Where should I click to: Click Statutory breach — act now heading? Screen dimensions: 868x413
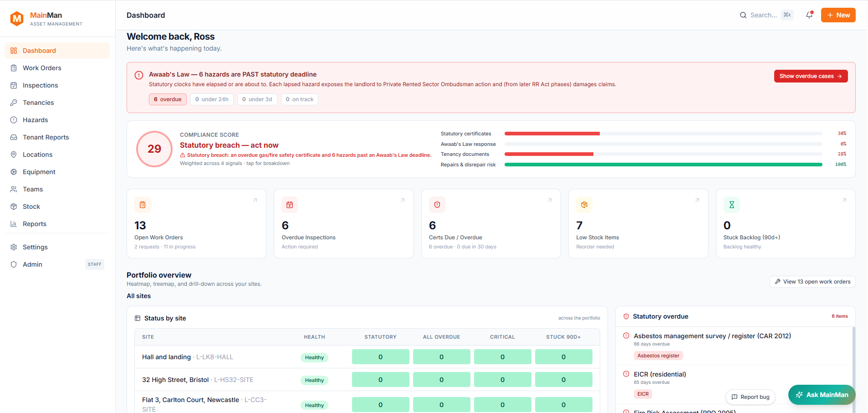tap(229, 145)
